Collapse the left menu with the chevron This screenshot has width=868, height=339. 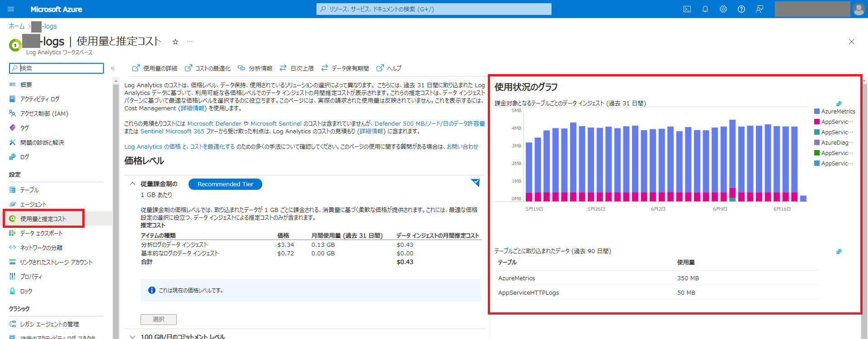click(113, 68)
